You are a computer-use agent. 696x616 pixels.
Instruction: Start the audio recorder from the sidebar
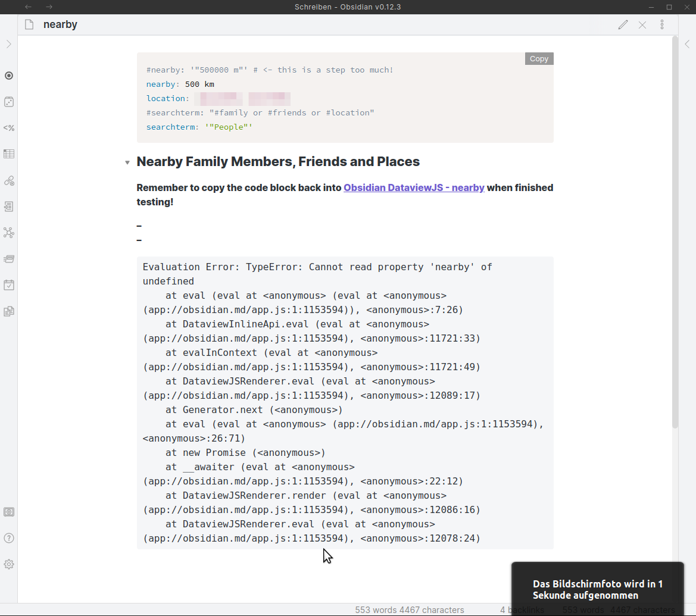[9, 76]
